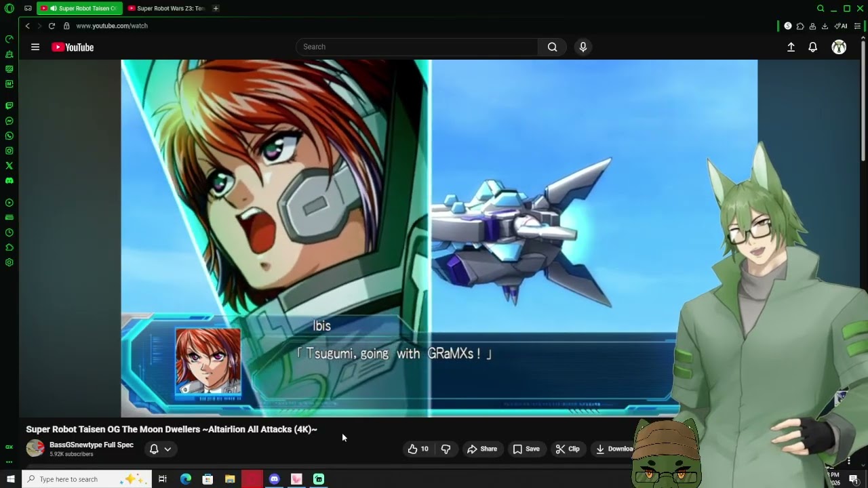This screenshot has height=488, width=868.
Task: Open the tab search magnifier
Action: click(821, 8)
